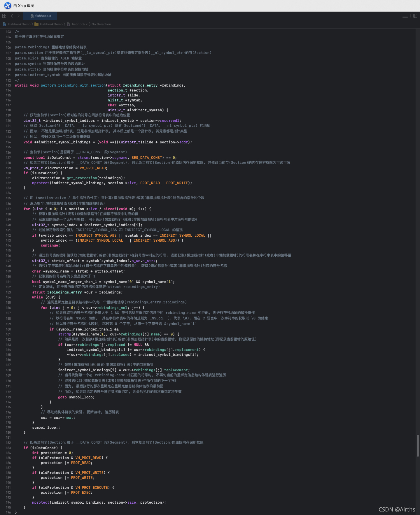Click the reserved1 member on line 120
This screenshot has width=420, height=515.
pos(169,121)
